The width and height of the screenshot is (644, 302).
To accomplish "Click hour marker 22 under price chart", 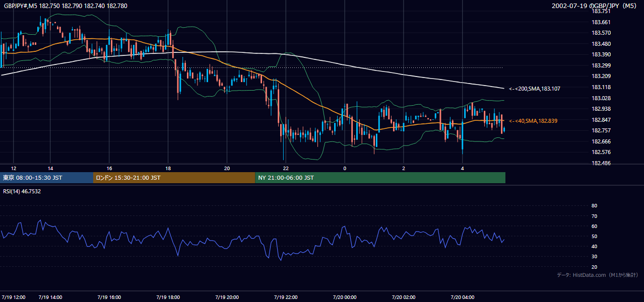I will click(286, 168).
